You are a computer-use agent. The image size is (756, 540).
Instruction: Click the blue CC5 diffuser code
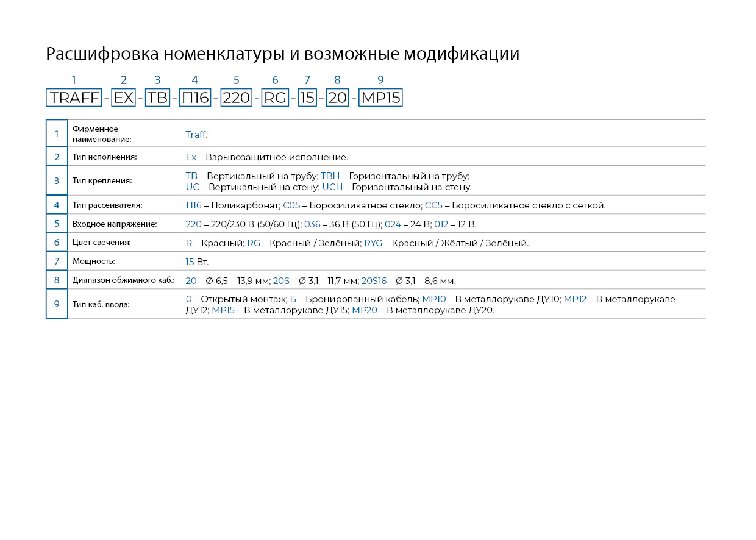click(433, 205)
